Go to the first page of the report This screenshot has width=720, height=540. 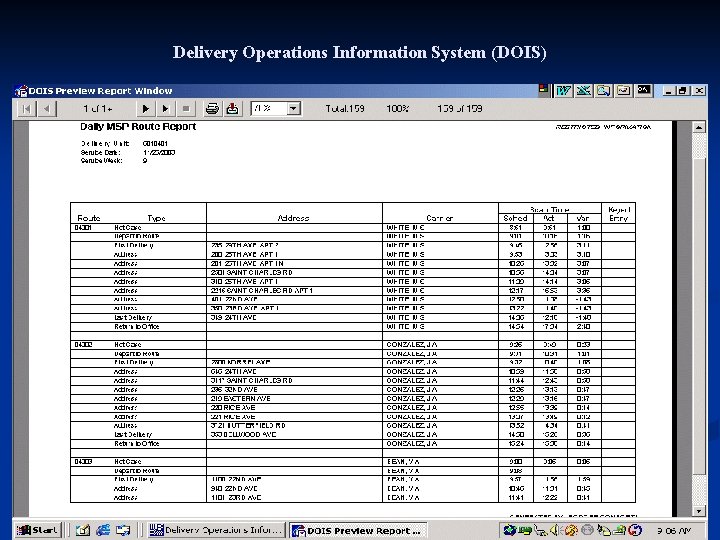[x=27, y=109]
